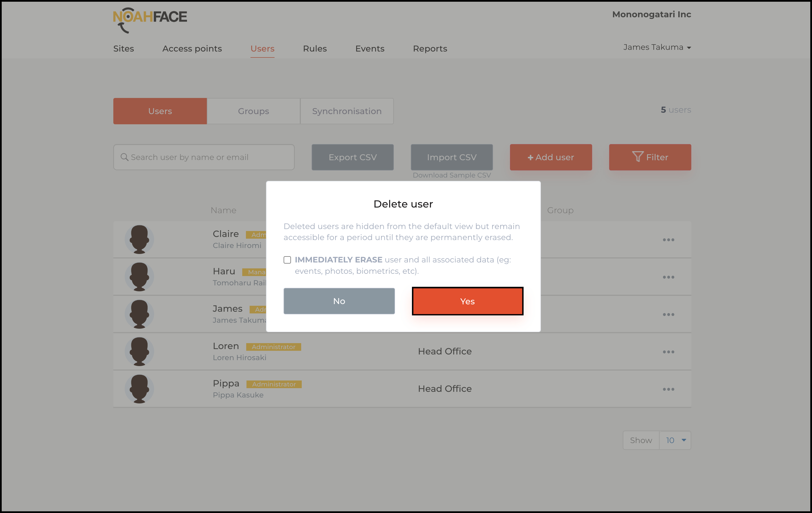Screen dimensions: 812x513
Task: Open three-dot menu for Pippa
Action: (668, 389)
